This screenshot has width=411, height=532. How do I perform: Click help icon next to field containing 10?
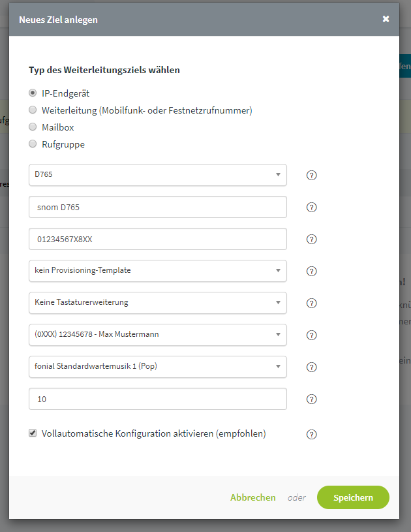pos(311,399)
